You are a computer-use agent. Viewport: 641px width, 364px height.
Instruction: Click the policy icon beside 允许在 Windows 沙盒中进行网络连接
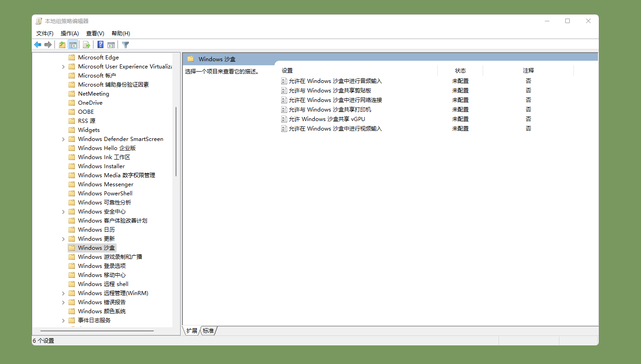[x=284, y=100]
